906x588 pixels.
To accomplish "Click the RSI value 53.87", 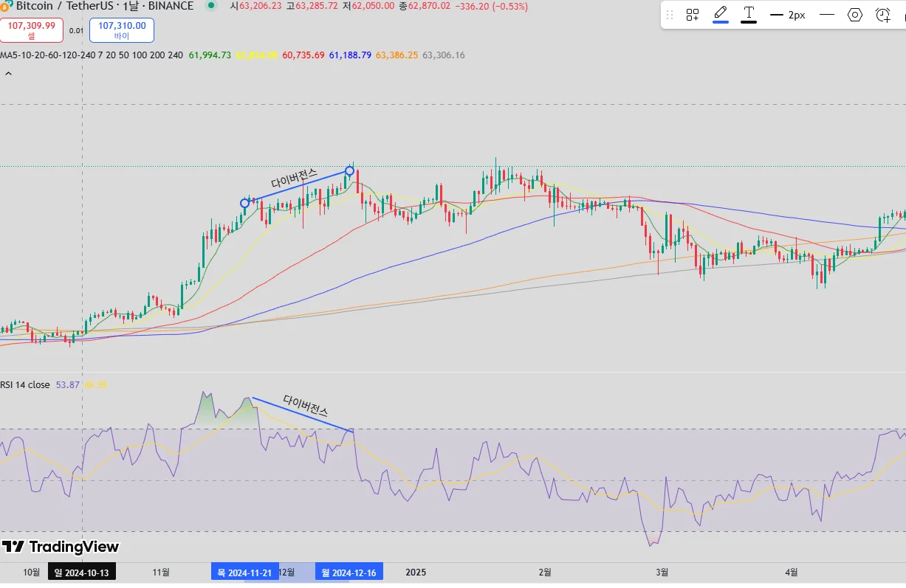I will pos(67,384).
